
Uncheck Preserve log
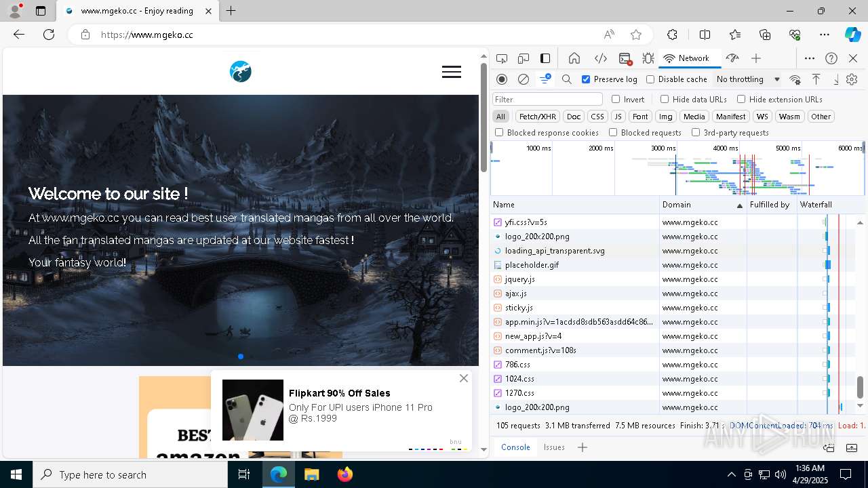[x=586, y=79]
